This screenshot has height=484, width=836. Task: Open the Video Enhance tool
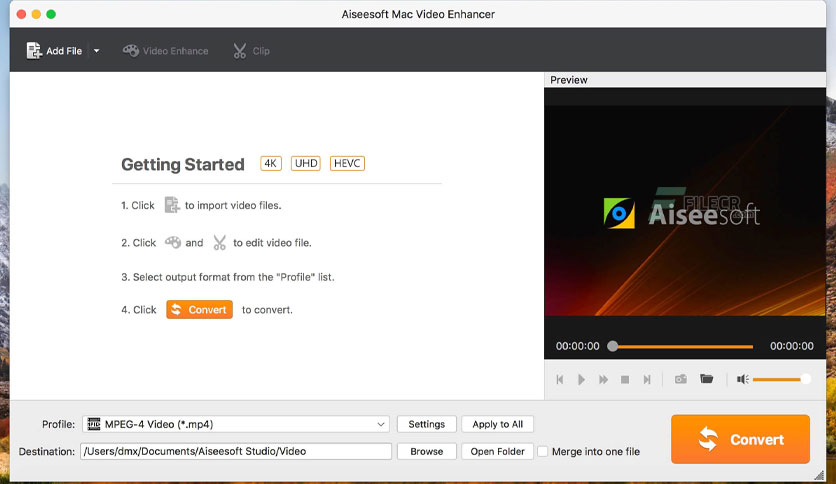click(x=165, y=51)
